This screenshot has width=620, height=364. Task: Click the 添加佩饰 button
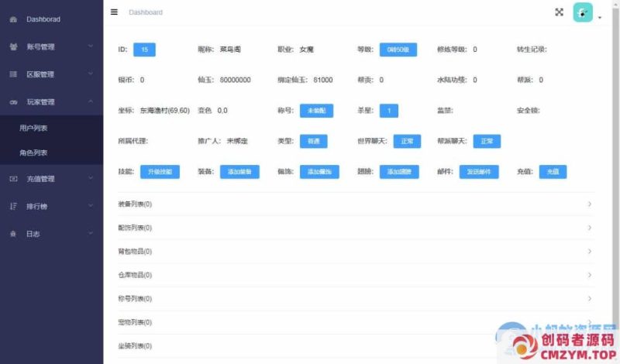pyautogui.click(x=319, y=171)
